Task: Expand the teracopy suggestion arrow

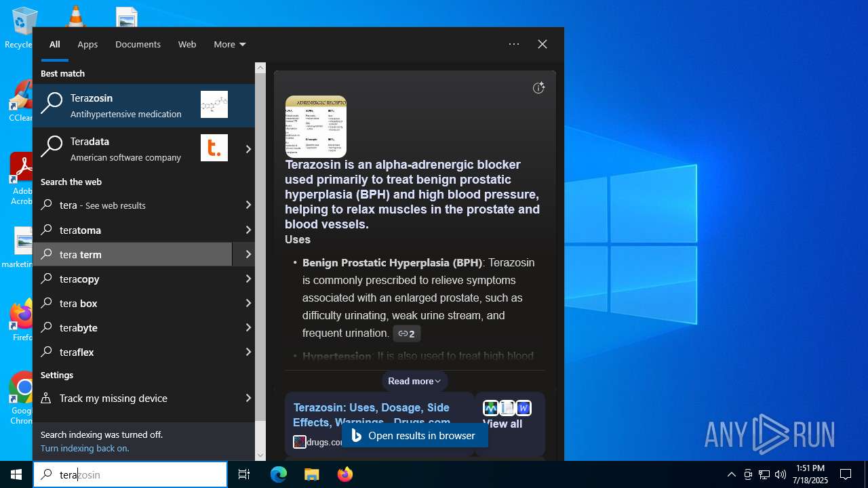Action: tap(248, 279)
